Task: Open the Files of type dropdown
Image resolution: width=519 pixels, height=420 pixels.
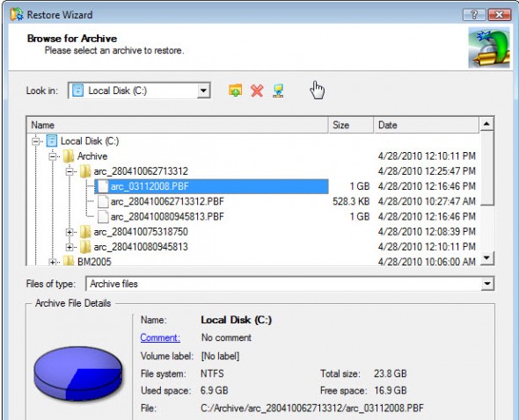Action: point(487,284)
